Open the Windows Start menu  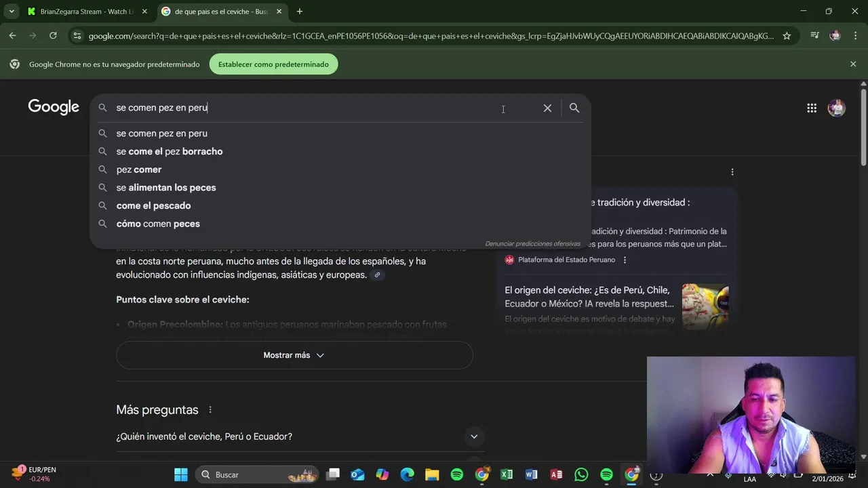(181, 474)
